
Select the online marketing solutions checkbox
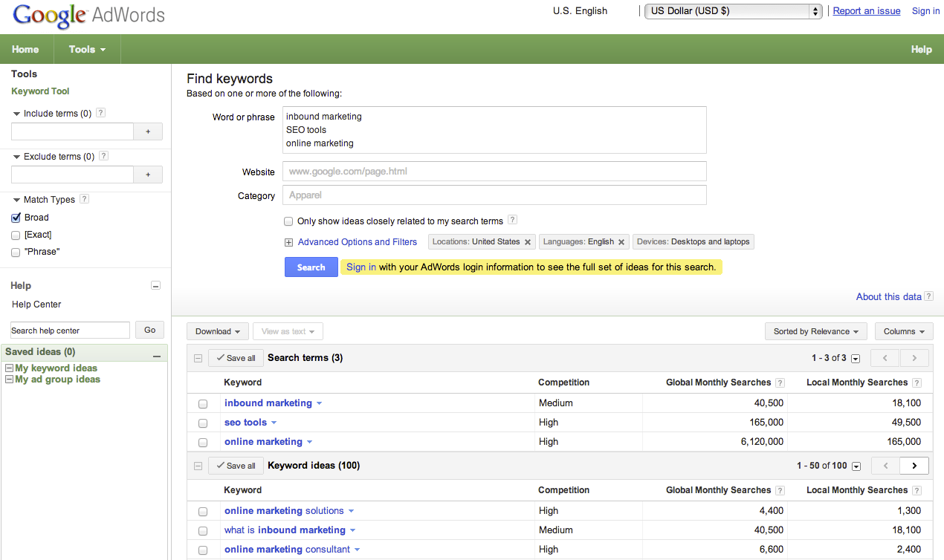pos(203,512)
